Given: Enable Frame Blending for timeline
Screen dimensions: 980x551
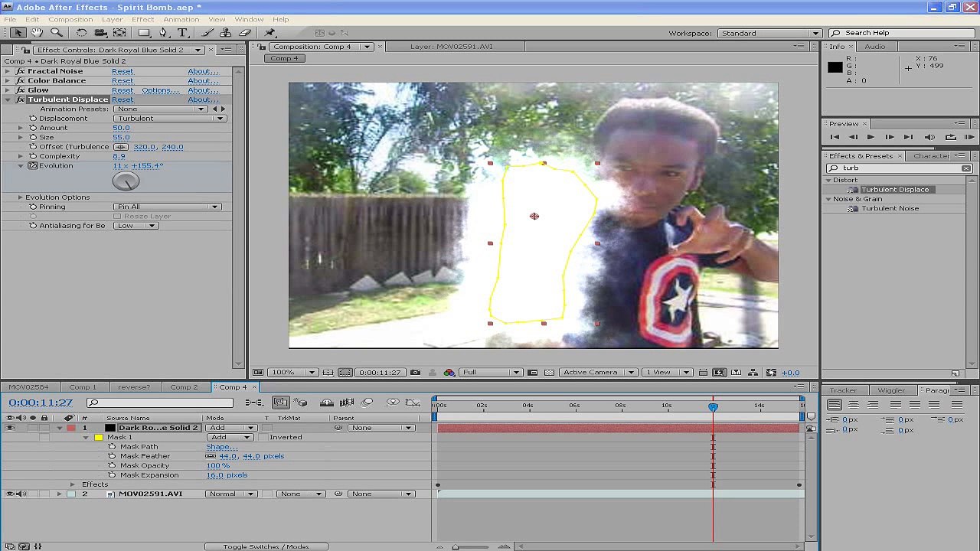Looking at the screenshot, I should click(x=346, y=403).
